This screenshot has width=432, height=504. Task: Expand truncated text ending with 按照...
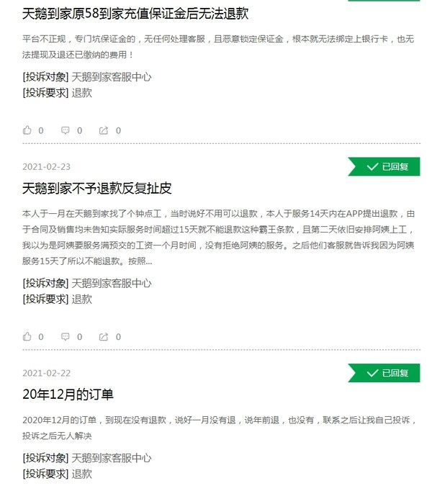point(140,261)
